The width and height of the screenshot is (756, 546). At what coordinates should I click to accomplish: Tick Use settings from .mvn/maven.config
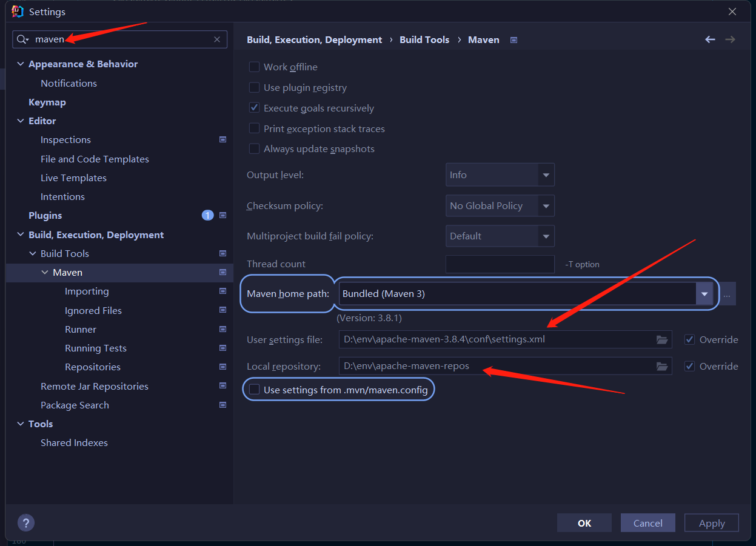pos(255,390)
